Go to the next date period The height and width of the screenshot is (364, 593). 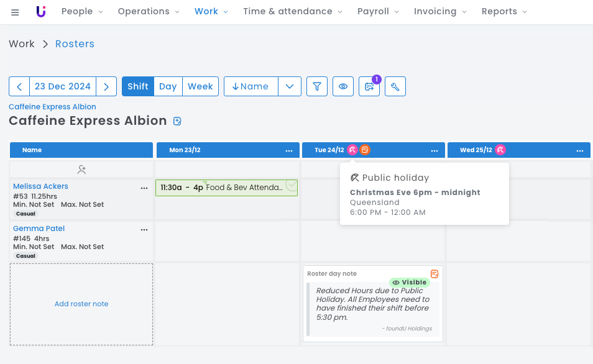pos(107,86)
